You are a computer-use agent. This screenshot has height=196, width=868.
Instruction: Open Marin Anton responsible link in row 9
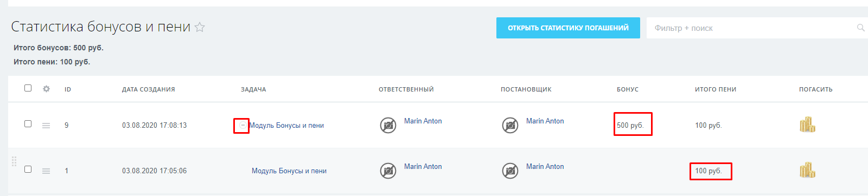pos(423,121)
